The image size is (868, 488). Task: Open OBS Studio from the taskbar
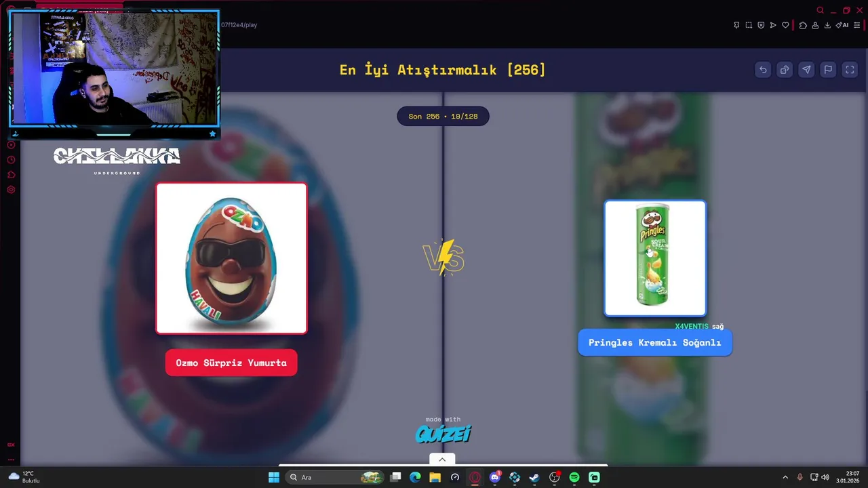pos(555,477)
